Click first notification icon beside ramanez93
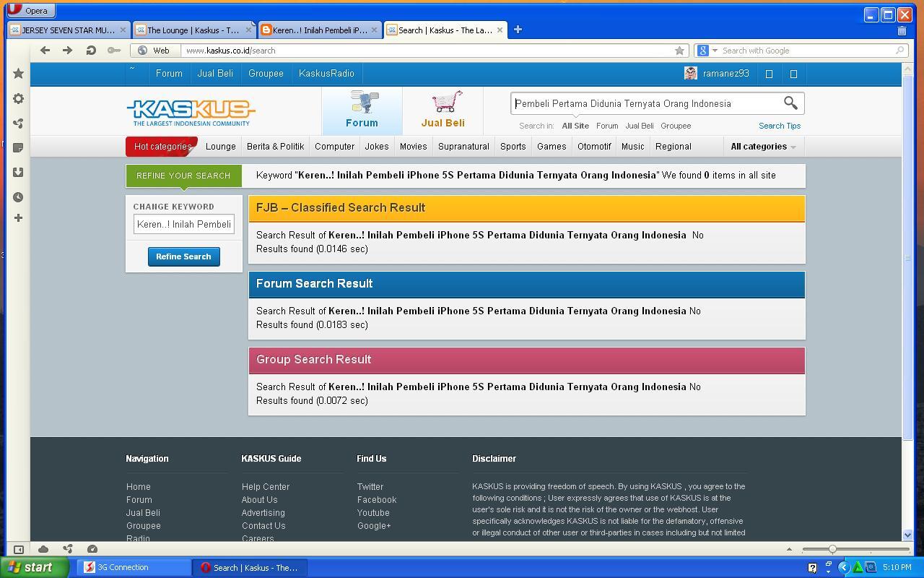The height and width of the screenshot is (578, 924). point(769,74)
